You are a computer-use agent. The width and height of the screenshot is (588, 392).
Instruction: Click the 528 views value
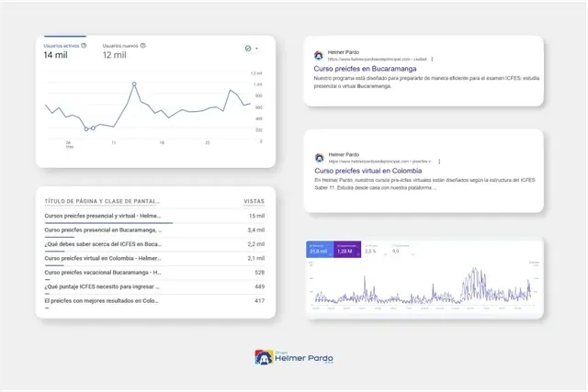tap(259, 273)
